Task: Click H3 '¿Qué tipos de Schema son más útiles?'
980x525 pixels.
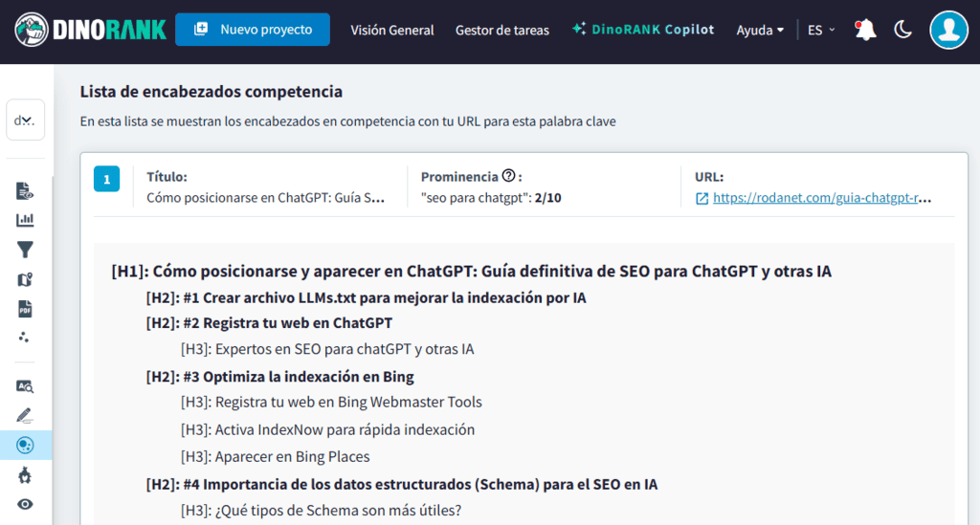Action: 322,510
